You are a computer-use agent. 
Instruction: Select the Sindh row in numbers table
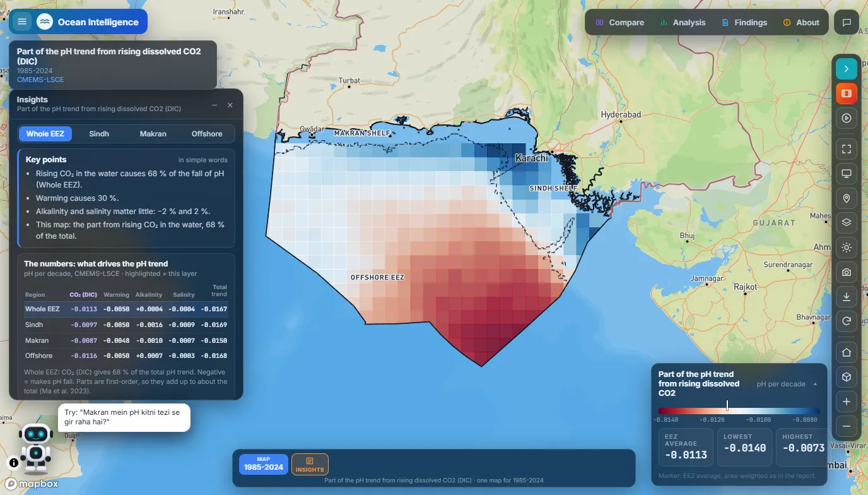click(126, 325)
